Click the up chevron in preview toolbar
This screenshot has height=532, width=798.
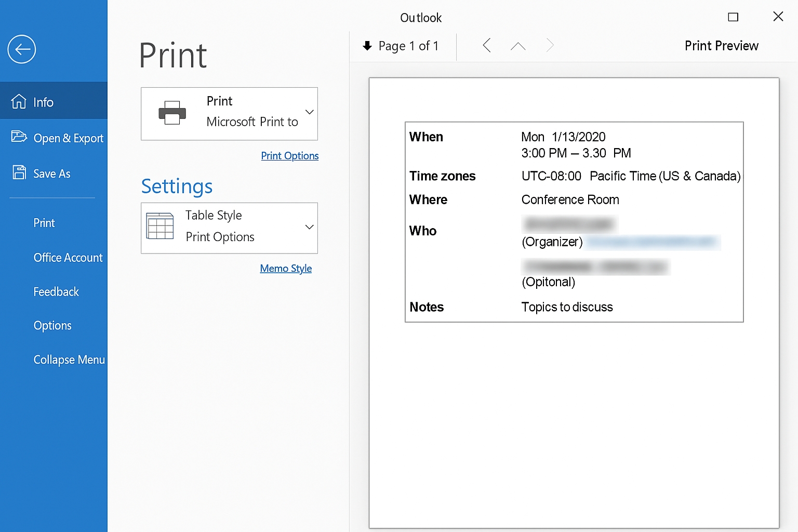coord(518,46)
